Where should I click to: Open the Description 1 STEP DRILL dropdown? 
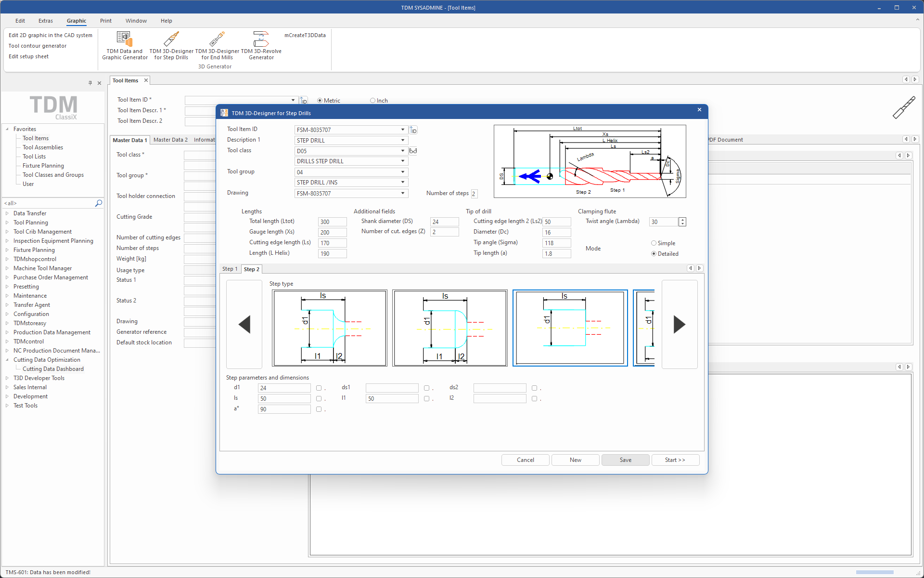[402, 140]
